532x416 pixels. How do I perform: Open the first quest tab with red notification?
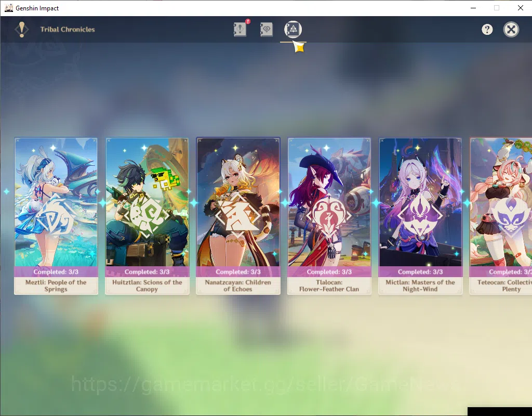tap(240, 30)
